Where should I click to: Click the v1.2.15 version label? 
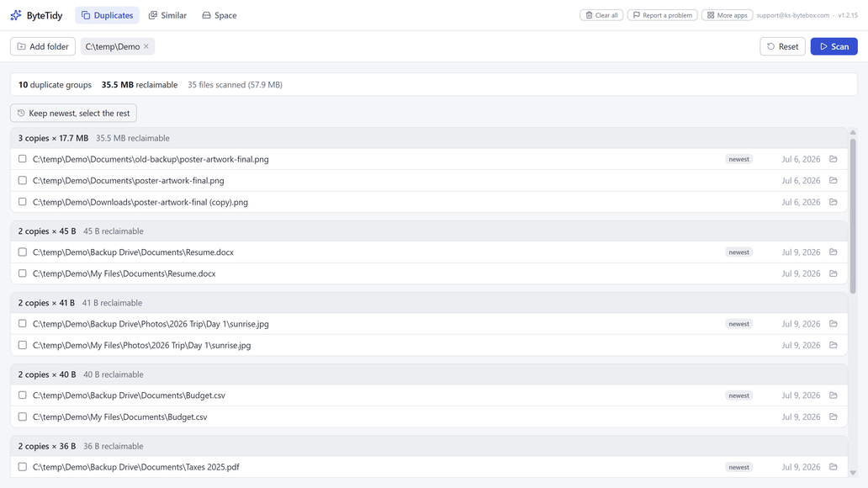[x=848, y=15]
